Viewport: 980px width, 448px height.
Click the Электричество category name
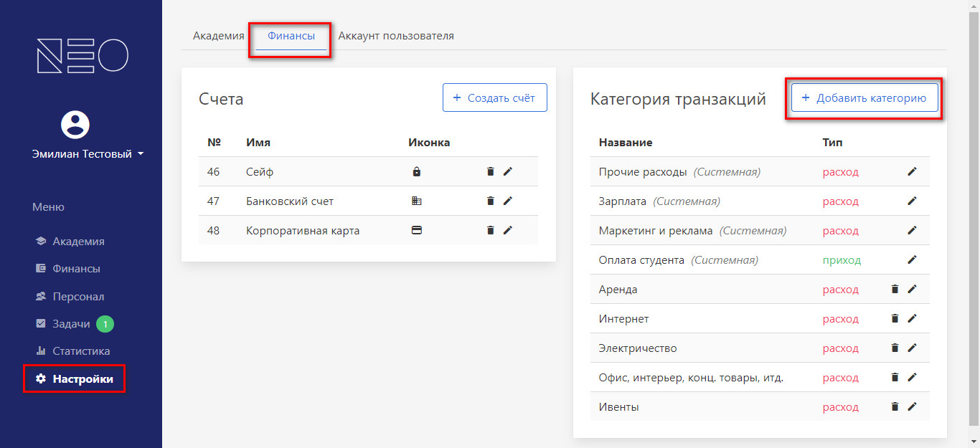(638, 348)
